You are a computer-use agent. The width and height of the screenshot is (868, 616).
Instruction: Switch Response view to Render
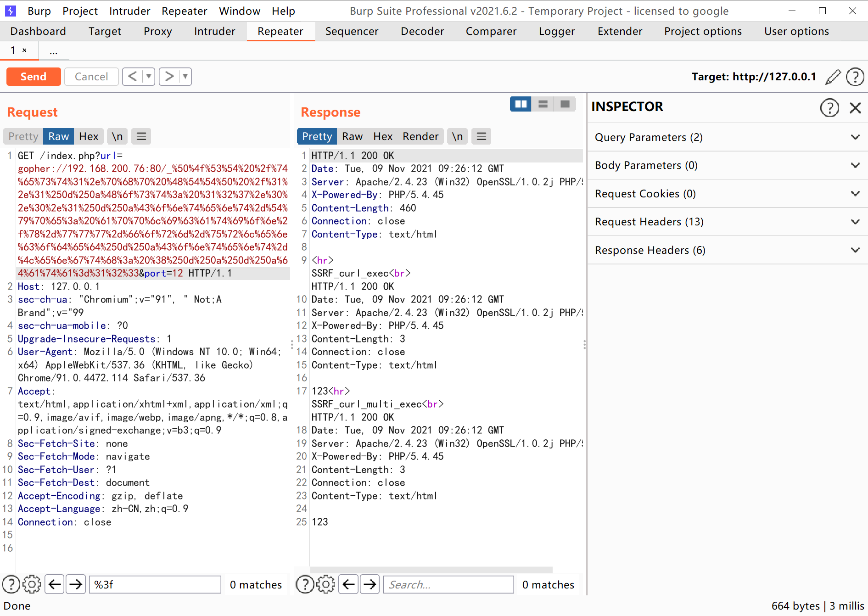[420, 136]
